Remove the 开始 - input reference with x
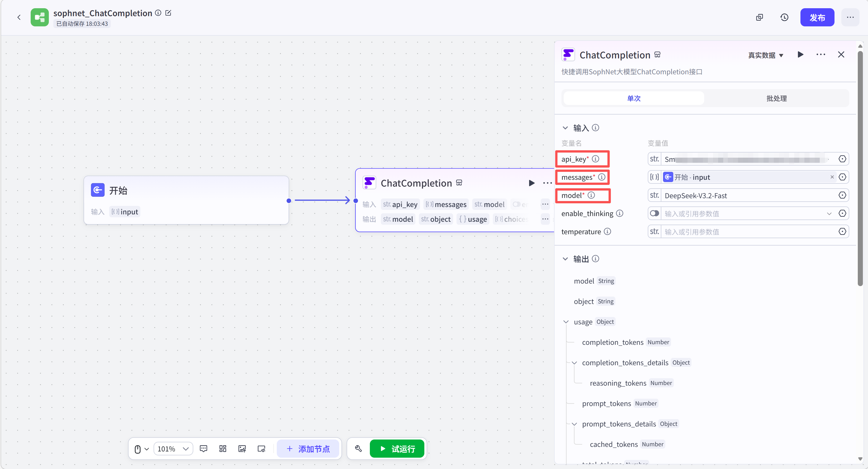The height and width of the screenshot is (469, 868). (x=832, y=177)
